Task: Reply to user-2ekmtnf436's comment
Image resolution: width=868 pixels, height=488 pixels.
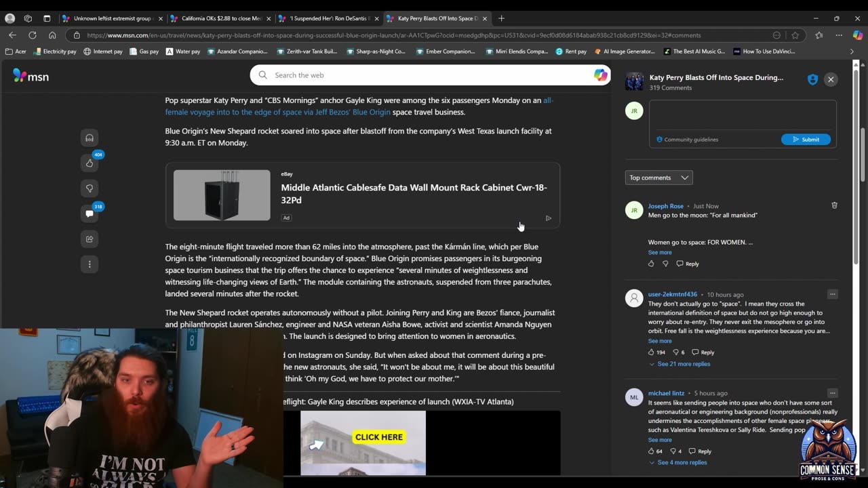Action: (x=703, y=352)
